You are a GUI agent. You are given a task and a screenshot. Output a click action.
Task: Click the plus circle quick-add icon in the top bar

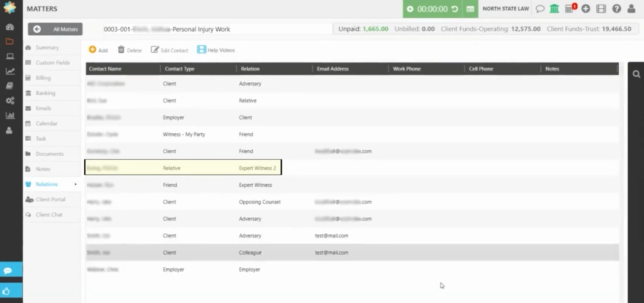pyautogui.click(x=586, y=9)
